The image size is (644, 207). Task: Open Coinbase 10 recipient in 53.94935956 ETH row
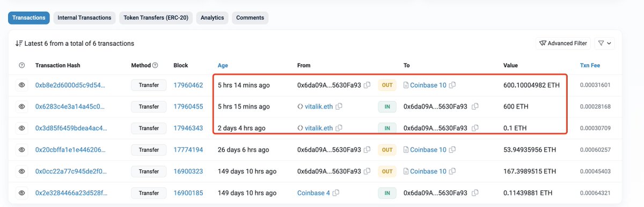(428, 149)
